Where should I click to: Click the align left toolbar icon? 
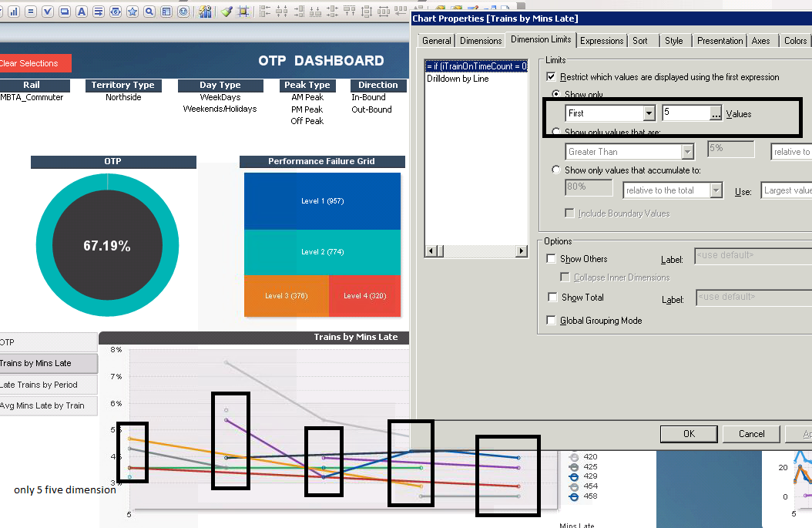pyautogui.click(x=265, y=12)
